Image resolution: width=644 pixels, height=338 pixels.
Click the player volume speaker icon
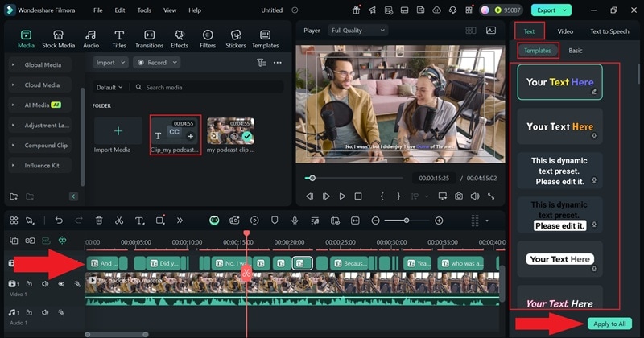(475, 196)
